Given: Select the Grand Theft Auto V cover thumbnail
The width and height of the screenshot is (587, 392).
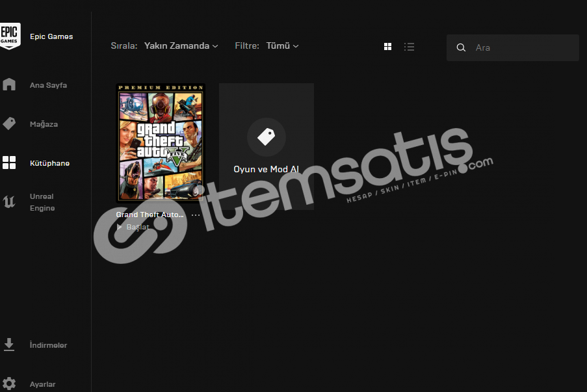Looking at the screenshot, I should click(x=161, y=142).
